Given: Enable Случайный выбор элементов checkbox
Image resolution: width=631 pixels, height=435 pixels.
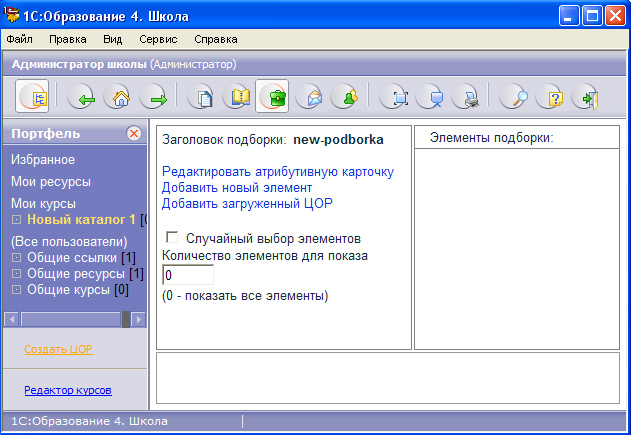Looking at the screenshot, I should 172,237.
